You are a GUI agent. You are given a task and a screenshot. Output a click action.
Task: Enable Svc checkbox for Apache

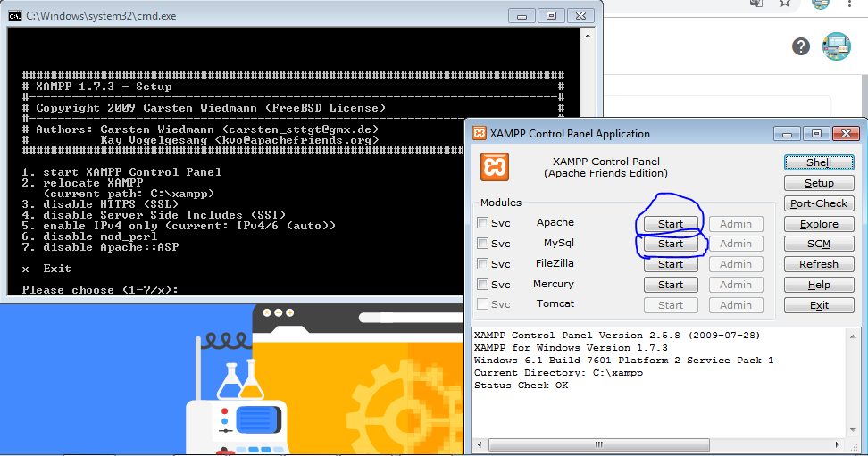coord(483,222)
